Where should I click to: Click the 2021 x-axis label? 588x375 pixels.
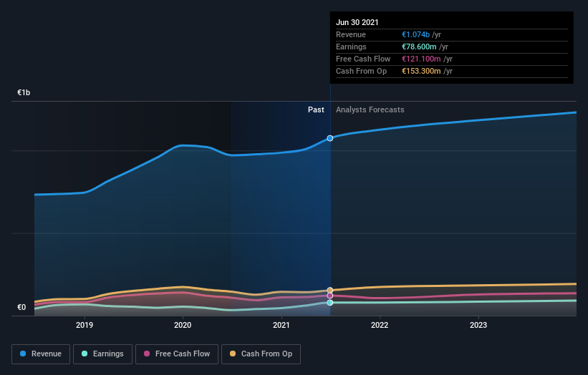pos(281,325)
